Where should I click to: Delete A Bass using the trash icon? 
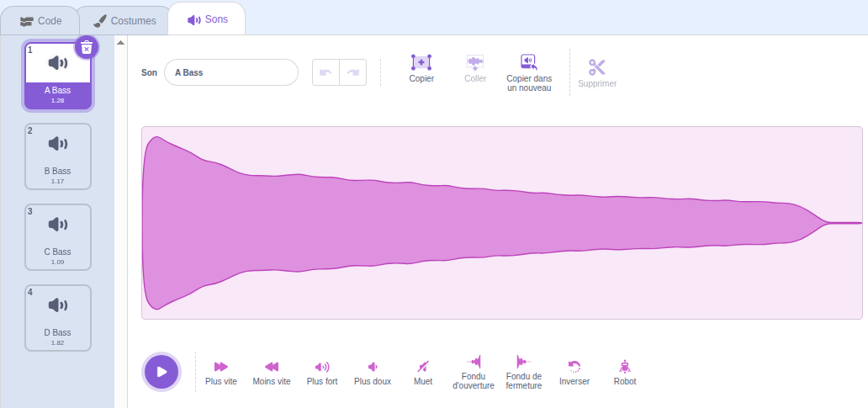pyautogui.click(x=87, y=48)
